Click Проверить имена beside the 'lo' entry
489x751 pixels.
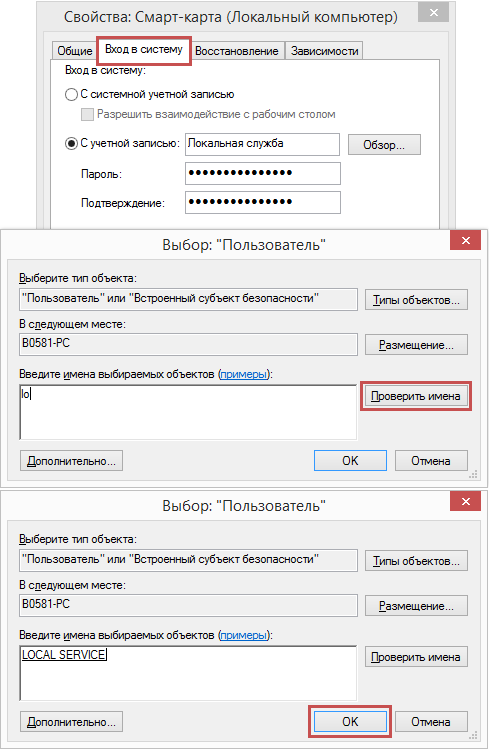416,396
